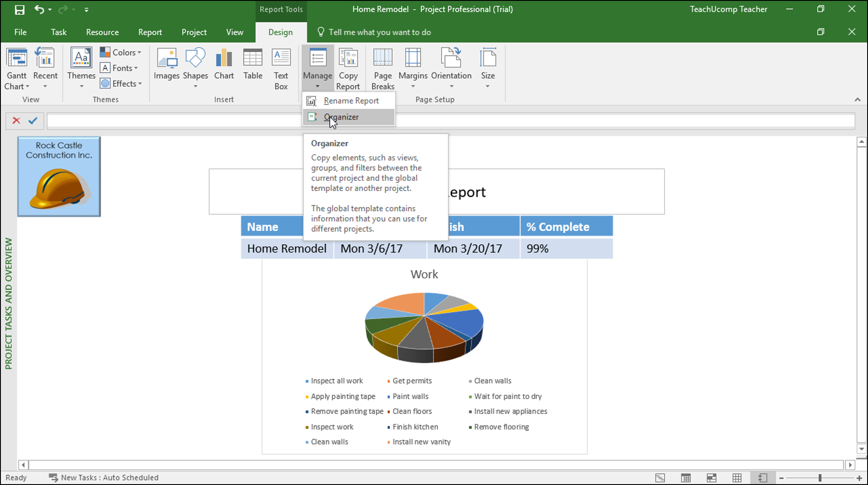Open the theme Effects dropdown
Viewport: 868px width, 485px height.
121,84
